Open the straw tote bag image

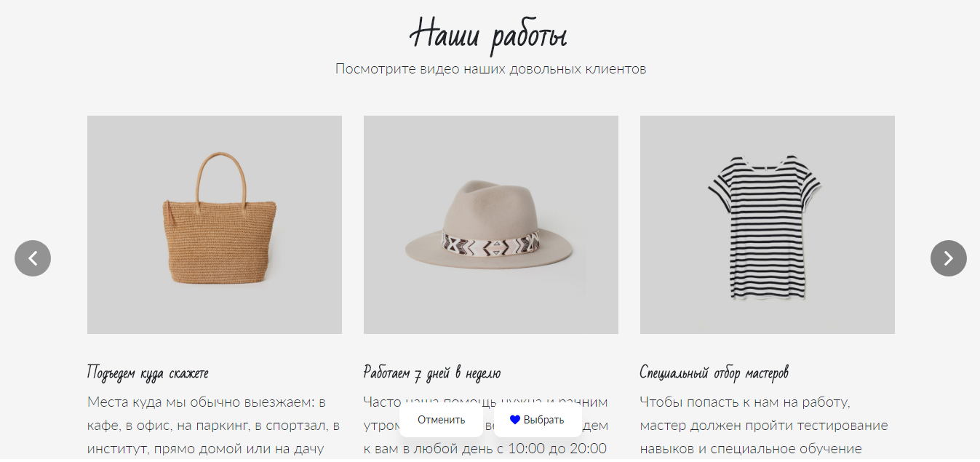(215, 225)
